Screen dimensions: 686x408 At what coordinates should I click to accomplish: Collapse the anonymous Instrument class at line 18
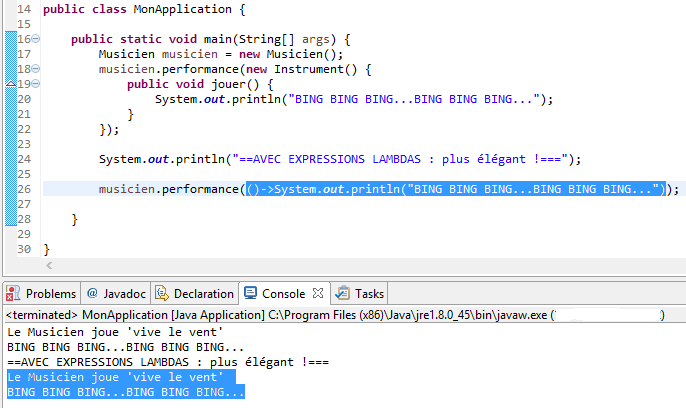pos(35,69)
